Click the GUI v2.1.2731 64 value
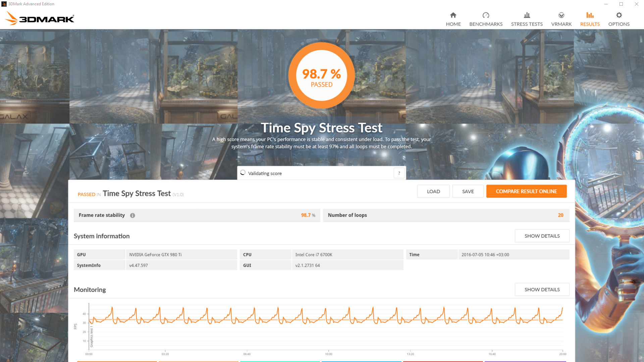The height and width of the screenshot is (362, 644). pos(307,265)
